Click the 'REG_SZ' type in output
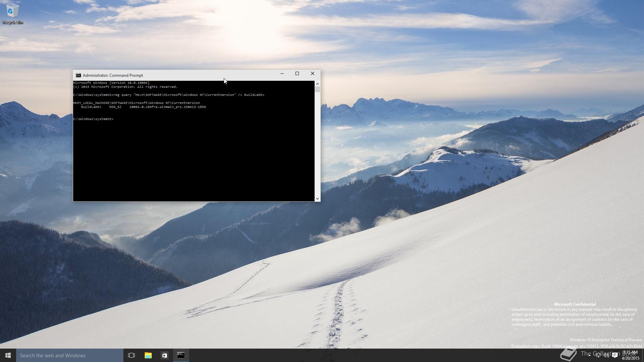Image resolution: width=644 pixels, height=362 pixels. pyautogui.click(x=115, y=107)
